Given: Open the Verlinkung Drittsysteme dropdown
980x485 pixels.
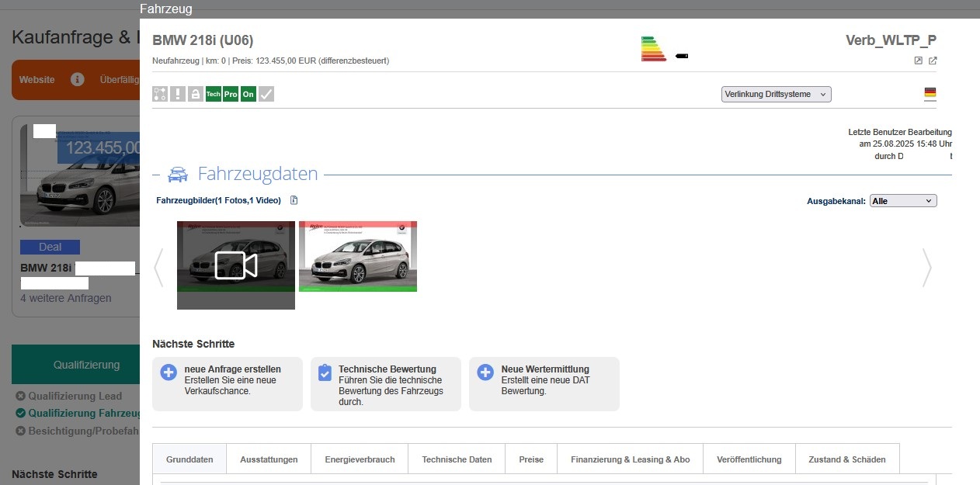Looking at the screenshot, I should [777, 94].
